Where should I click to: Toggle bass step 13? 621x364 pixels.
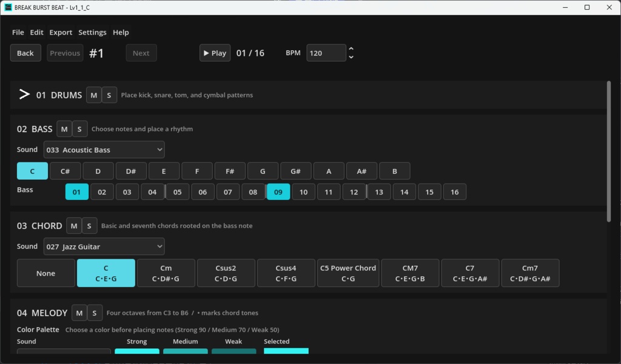[x=379, y=192]
